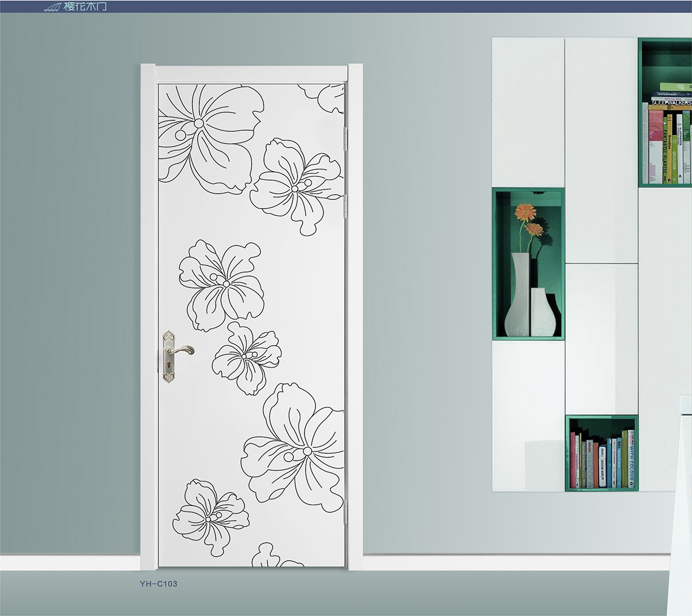Click the "樱花木门" brand name text

[x=84, y=7]
